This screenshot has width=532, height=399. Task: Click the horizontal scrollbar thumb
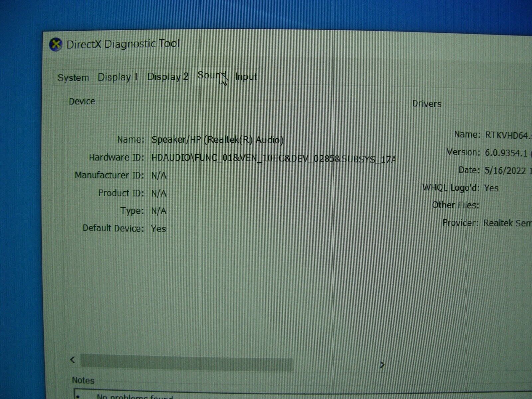click(x=186, y=362)
